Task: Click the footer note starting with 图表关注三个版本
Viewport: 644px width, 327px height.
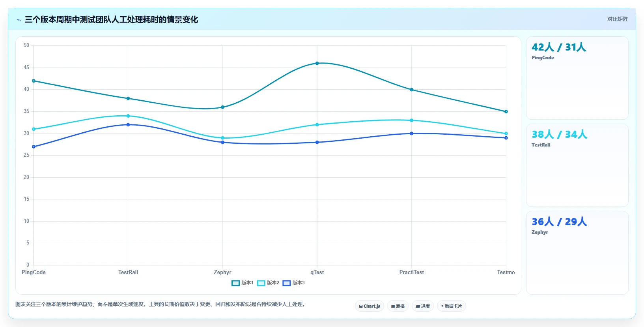Action: (161, 304)
